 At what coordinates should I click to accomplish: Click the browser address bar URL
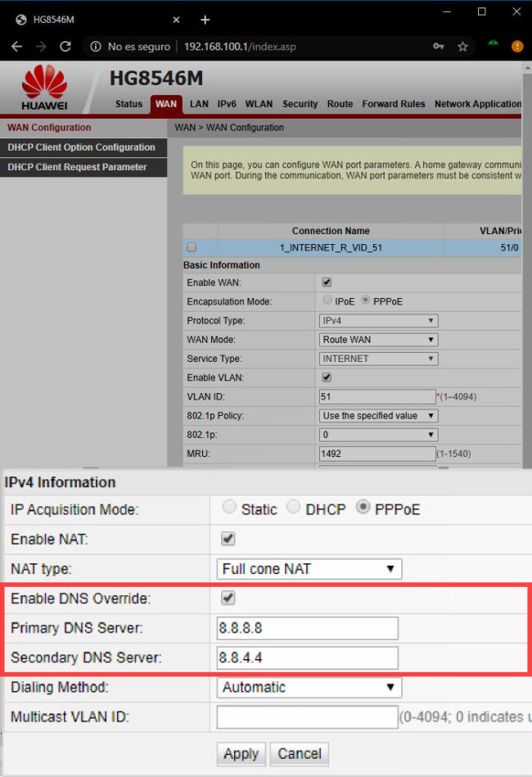240,47
